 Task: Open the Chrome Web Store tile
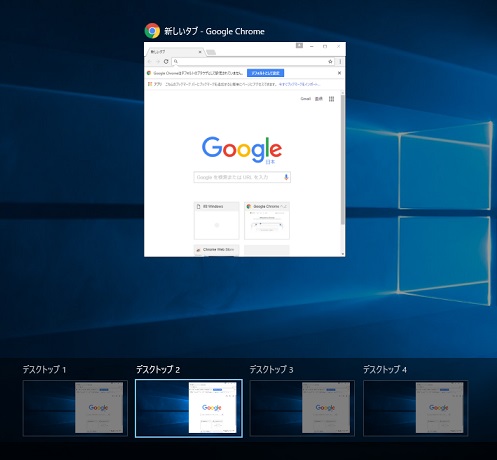[x=217, y=250]
